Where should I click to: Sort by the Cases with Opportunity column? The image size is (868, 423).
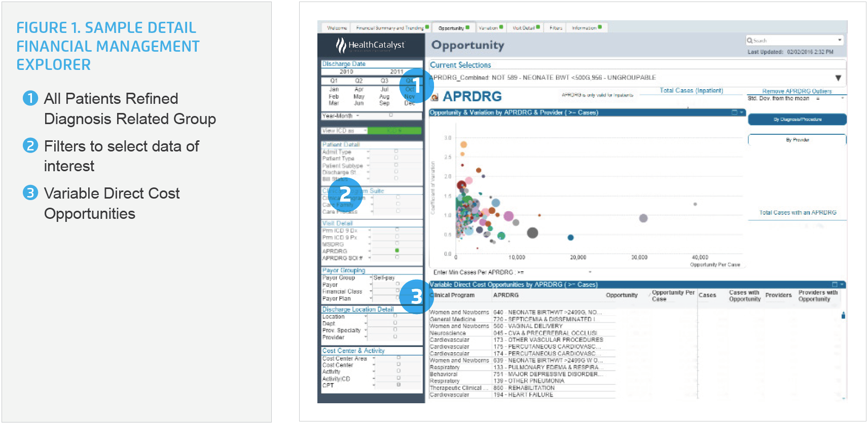[744, 295]
